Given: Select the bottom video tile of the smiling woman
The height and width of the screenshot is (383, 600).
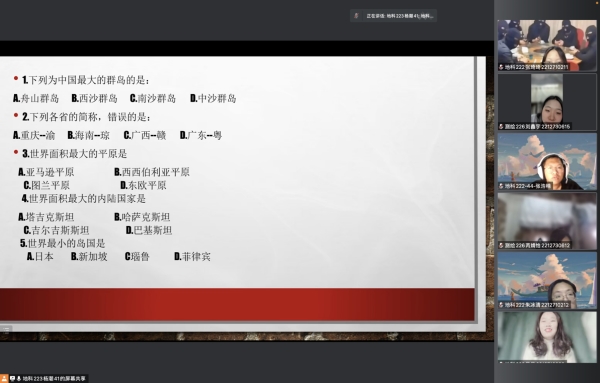Looking at the screenshot, I should click(547, 337).
